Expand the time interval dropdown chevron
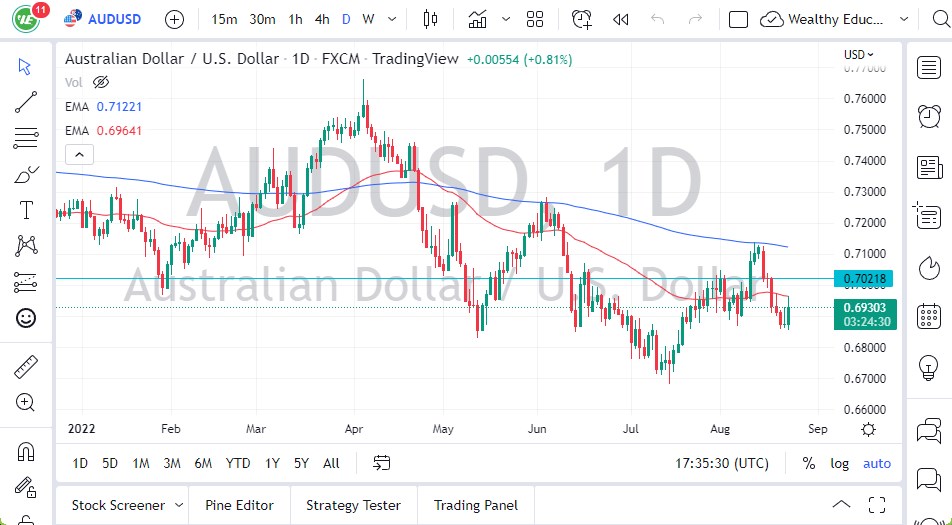 tap(393, 19)
